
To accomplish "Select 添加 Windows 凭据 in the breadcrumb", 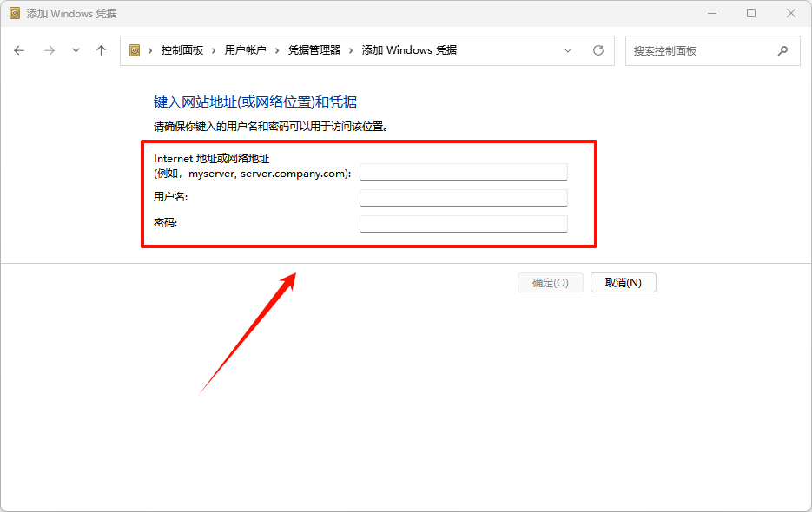I will tap(407, 50).
